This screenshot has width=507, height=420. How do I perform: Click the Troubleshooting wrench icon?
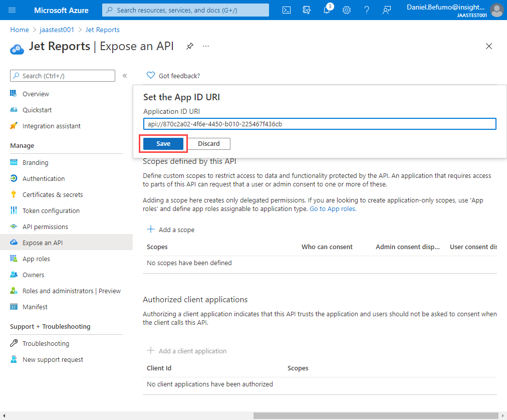coord(14,343)
